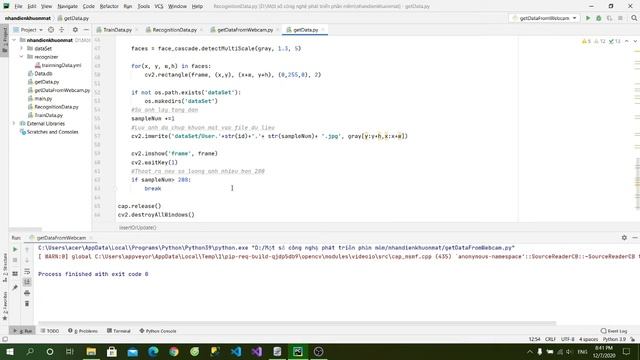Viewport: 640px width, 360px height.
Task: Rerun the program in the Run panel
Action: pyautogui.click(x=15, y=249)
